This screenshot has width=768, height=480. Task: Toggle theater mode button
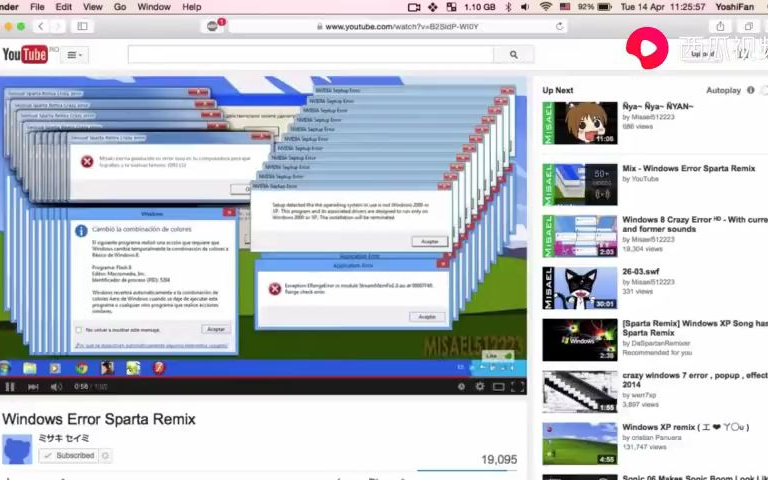[x=499, y=387]
